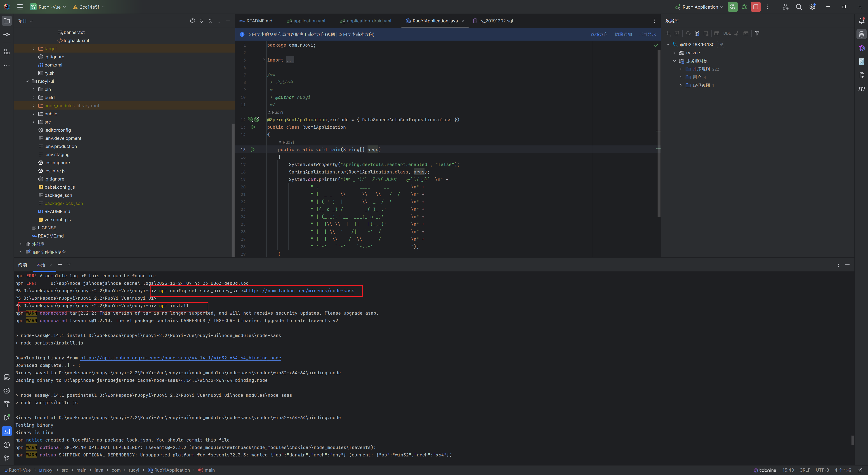Open project tree options menu
Viewport: 868px width, 475px height.
coord(219,21)
